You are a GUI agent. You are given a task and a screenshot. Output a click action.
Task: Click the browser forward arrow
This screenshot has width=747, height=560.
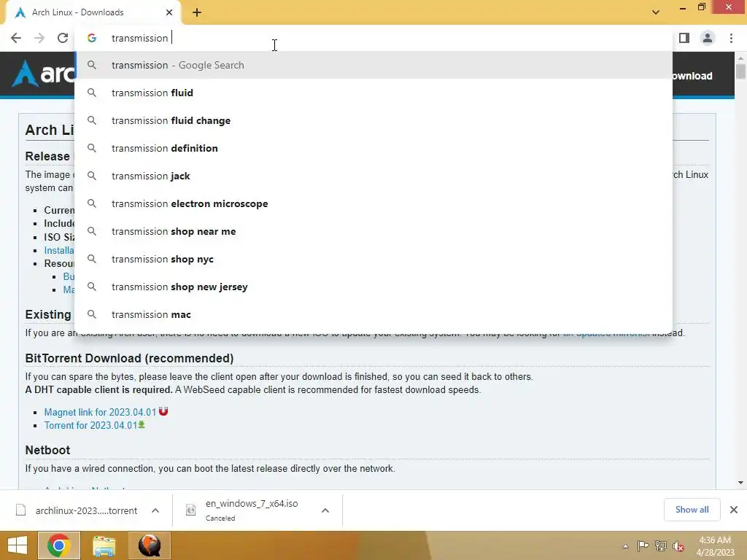[x=39, y=38]
